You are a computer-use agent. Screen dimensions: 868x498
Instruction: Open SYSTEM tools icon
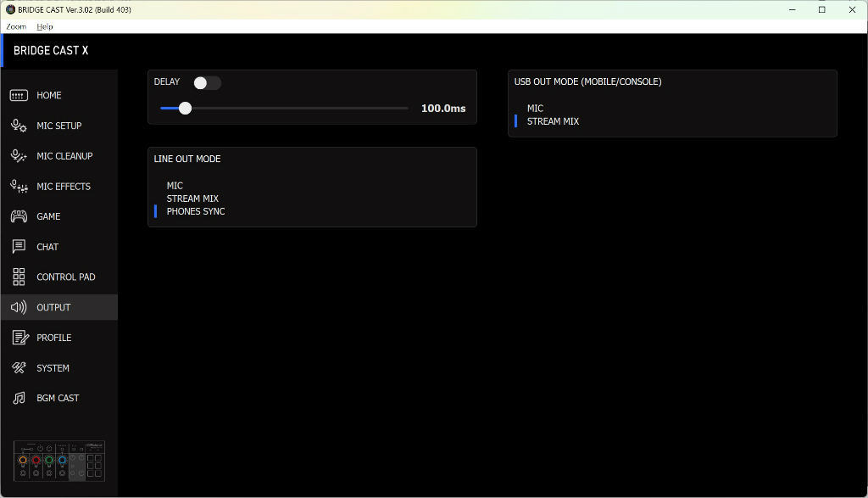click(19, 368)
